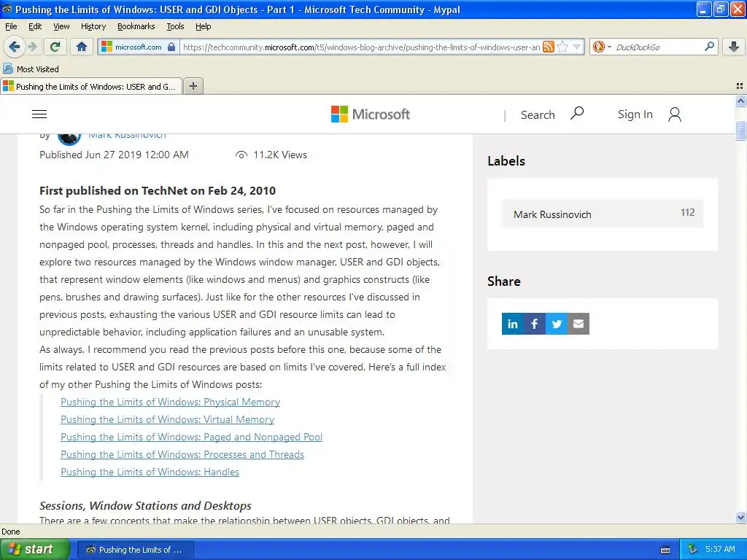Image resolution: width=747 pixels, height=560 pixels.
Task: Open the Help menu
Action: (204, 26)
